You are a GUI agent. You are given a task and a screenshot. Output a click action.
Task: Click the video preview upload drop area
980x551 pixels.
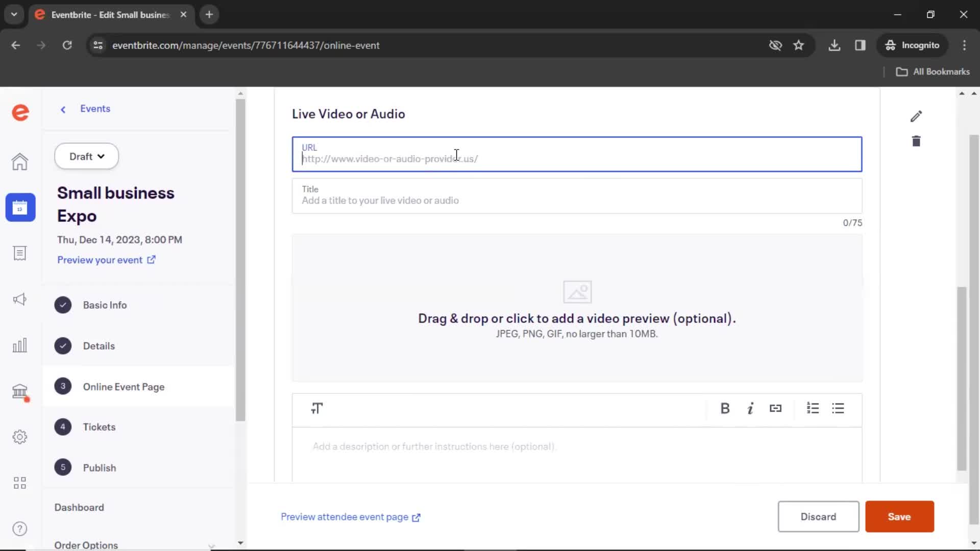pyautogui.click(x=577, y=308)
